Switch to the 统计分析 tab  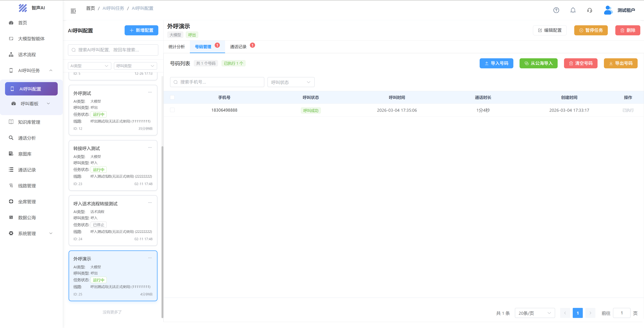176,47
